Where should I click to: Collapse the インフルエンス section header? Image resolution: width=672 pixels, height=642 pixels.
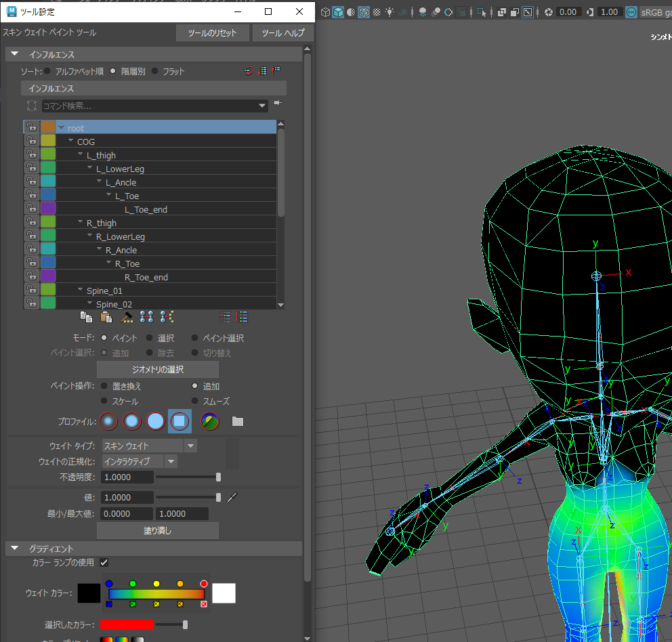pyautogui.click(x=15, y=54)
